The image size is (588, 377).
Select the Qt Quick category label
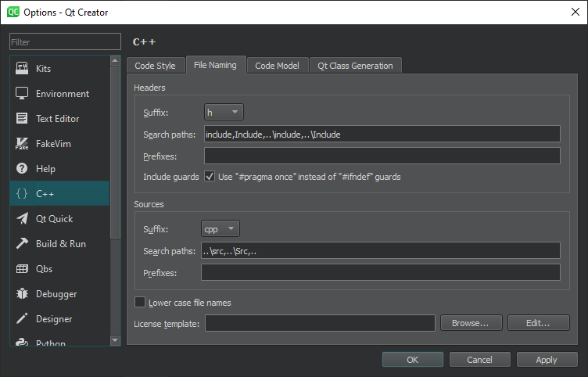pos(55,219)
